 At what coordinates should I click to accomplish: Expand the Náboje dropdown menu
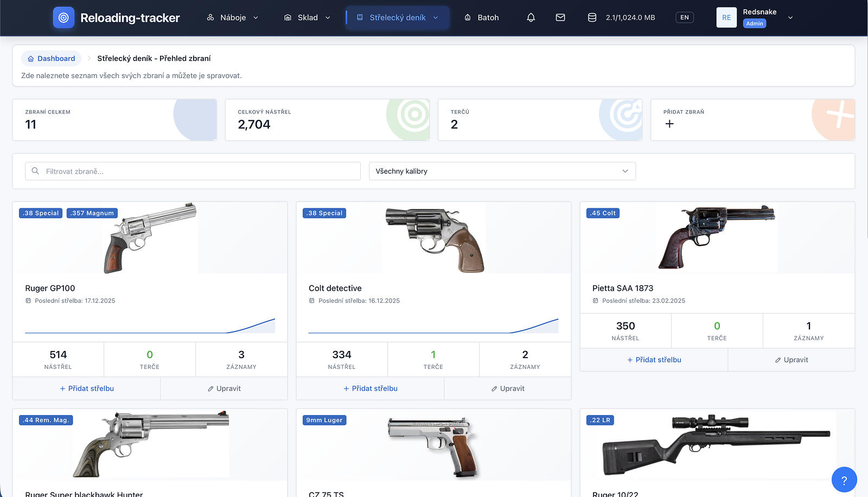pos(232,17)
